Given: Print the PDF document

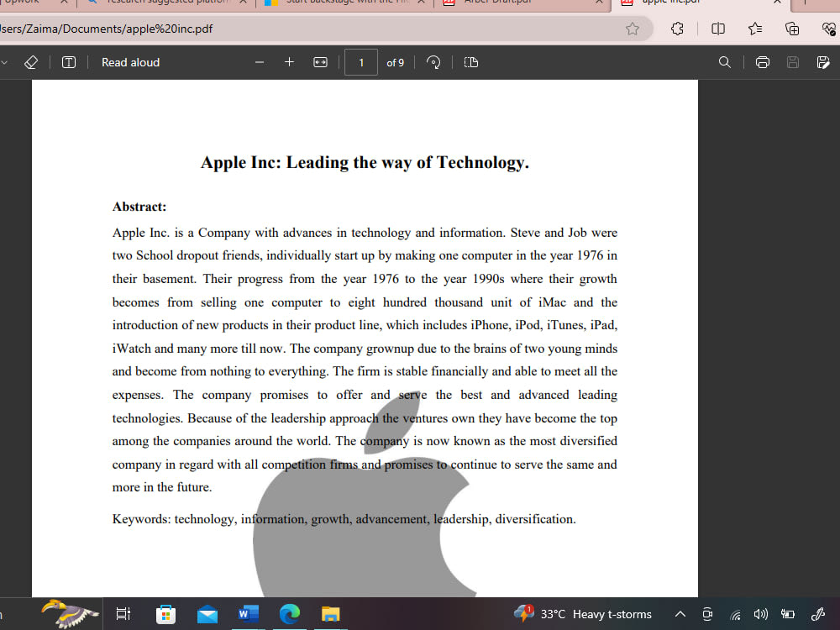Looking at the screenshot, I should [763, 63].
